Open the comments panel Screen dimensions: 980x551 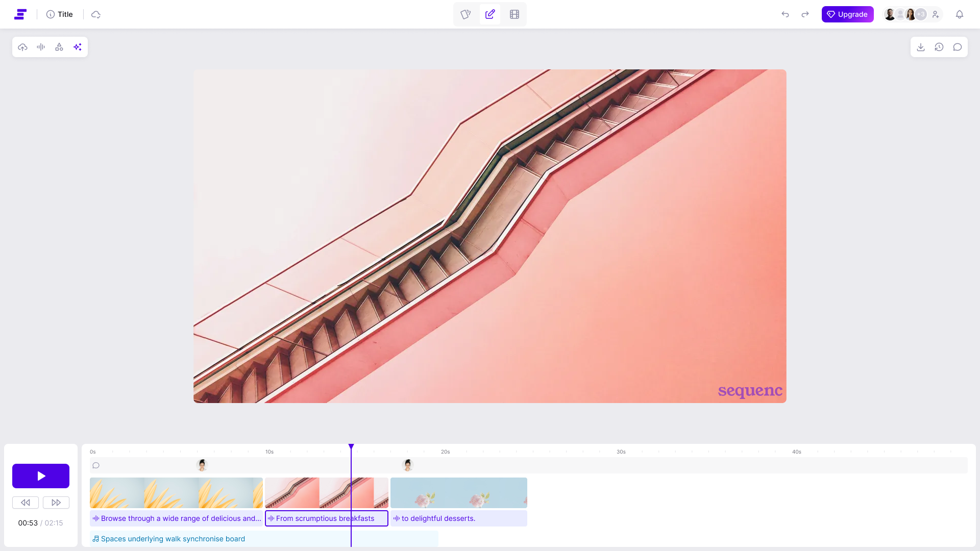958,46
